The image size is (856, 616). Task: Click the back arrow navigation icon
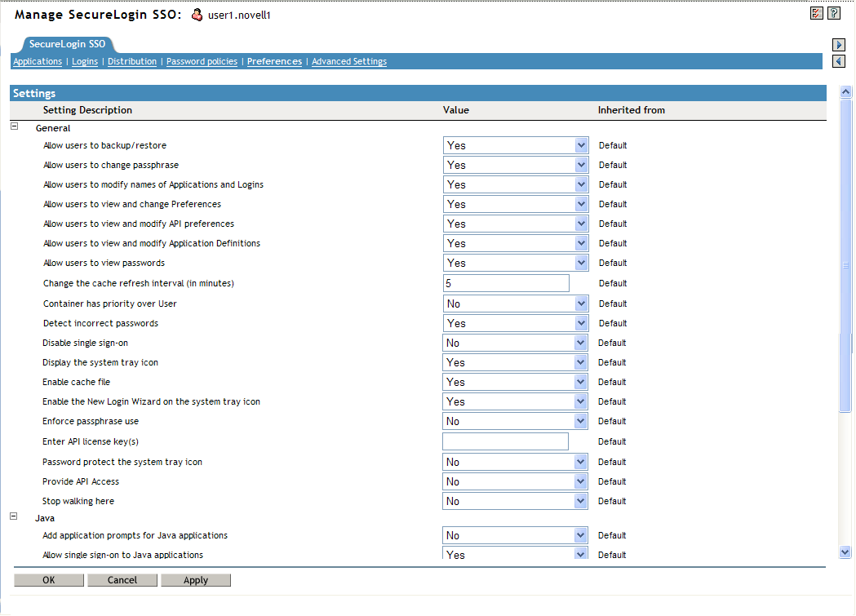click(x=839, y=61)
